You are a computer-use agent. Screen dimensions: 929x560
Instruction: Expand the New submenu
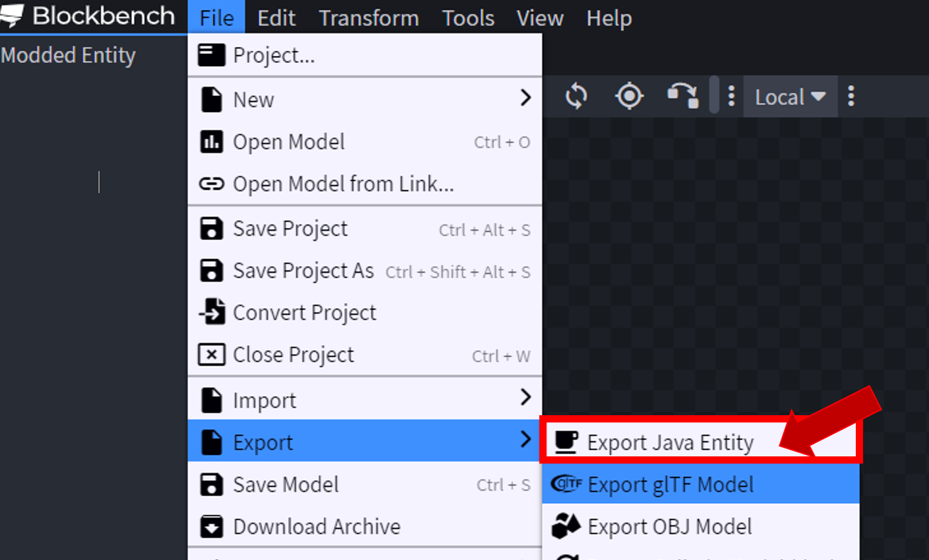tap(365, 99)
